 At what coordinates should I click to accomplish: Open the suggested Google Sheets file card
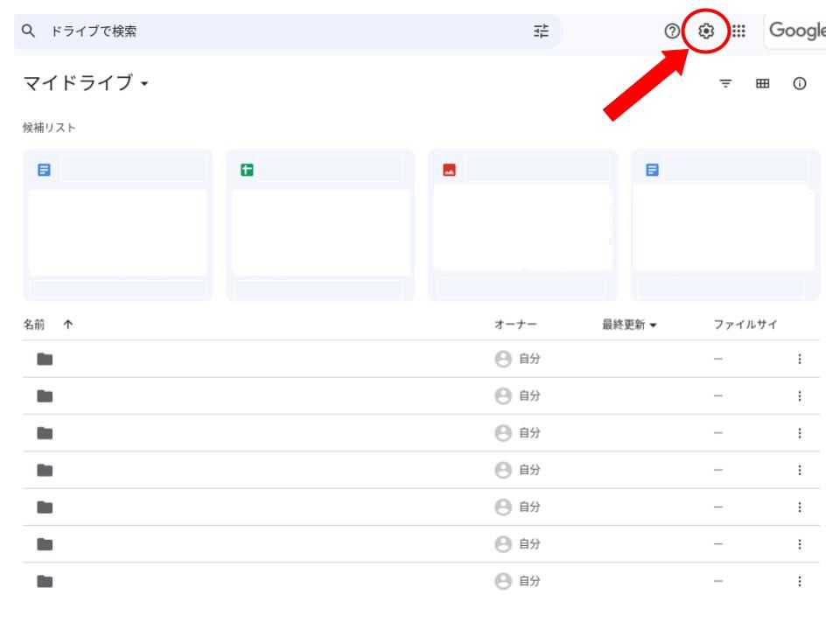click(320, 226)
